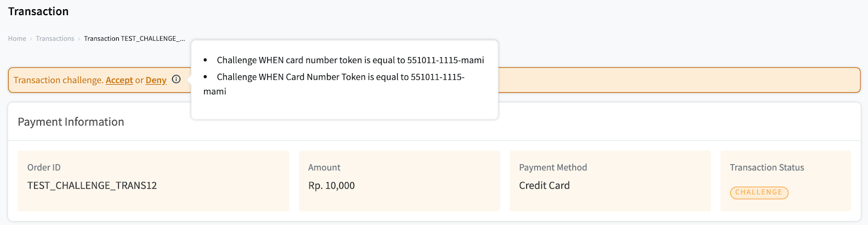Click the Payment Method label
Viewport: 868px width, 225px height.
click(x=553, y=168)
